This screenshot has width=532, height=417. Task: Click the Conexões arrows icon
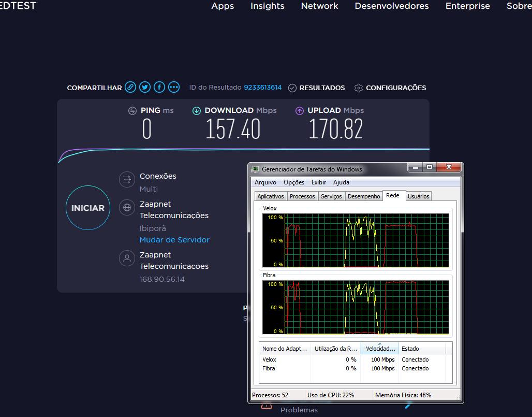click(x=127, y=180)
